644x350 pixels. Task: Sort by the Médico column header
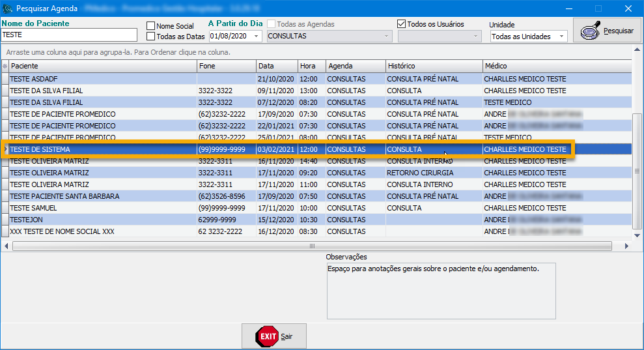pos(557,66)
